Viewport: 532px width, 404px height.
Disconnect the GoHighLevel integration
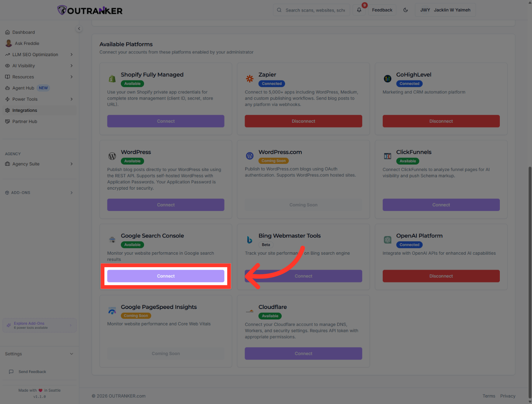tap(441, 121)
